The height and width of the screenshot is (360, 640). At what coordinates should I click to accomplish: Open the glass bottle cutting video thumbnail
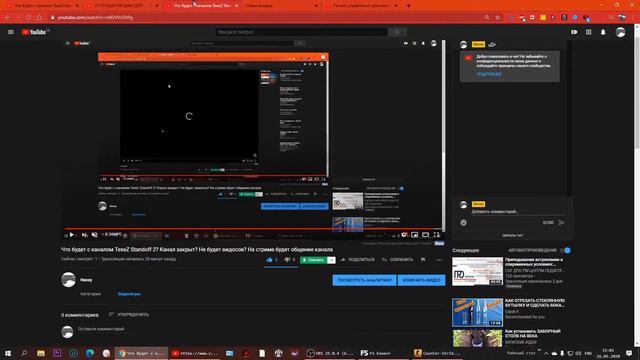[478, 312]
